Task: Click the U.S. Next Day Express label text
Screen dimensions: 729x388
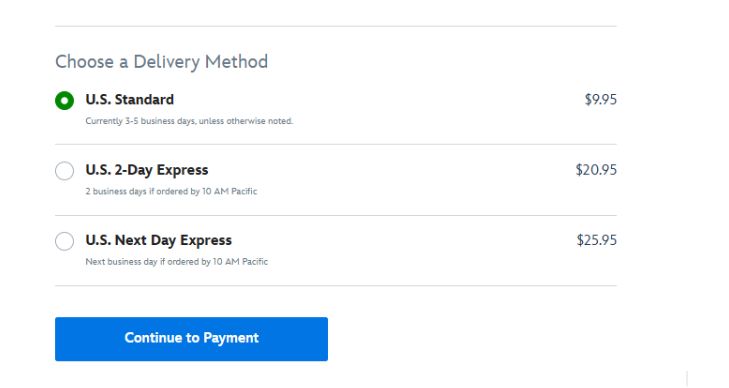Action: point(159,240)
